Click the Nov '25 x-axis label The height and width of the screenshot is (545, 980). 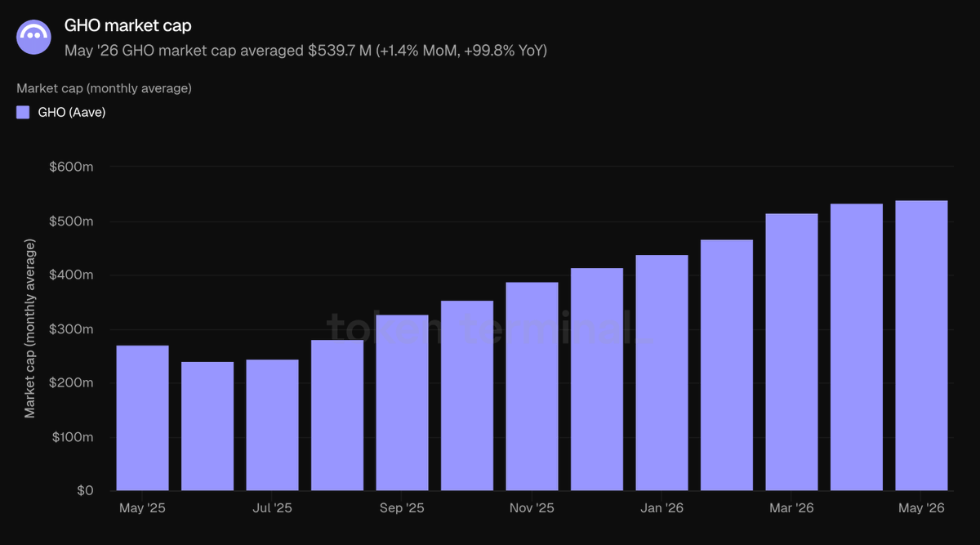532,508
